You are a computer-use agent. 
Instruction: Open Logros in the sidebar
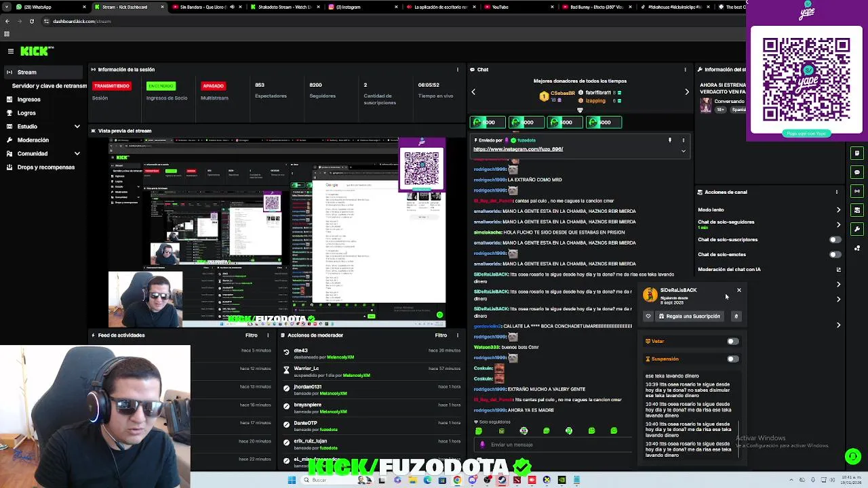26,113
